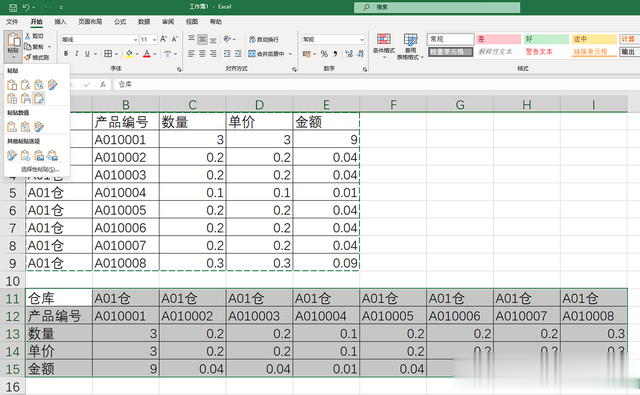Toggle bottom vertical alignment
640x395 pixels.
[213, 39]
